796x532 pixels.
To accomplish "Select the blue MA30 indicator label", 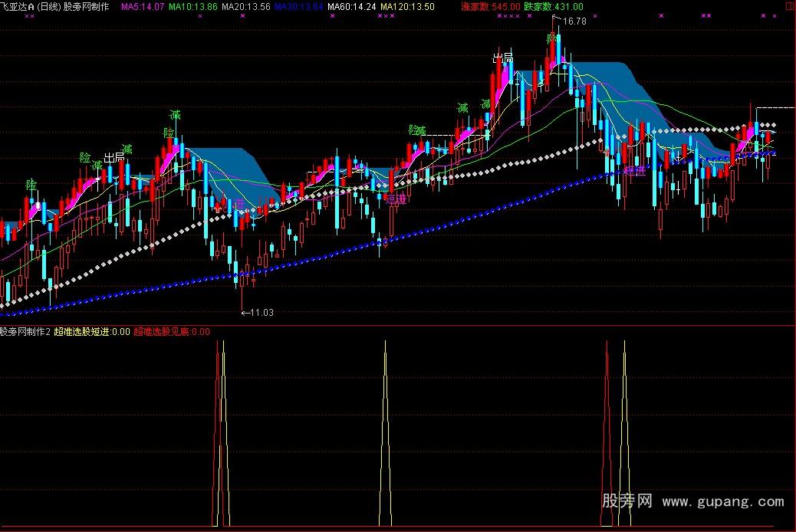I will click(298, 6).
